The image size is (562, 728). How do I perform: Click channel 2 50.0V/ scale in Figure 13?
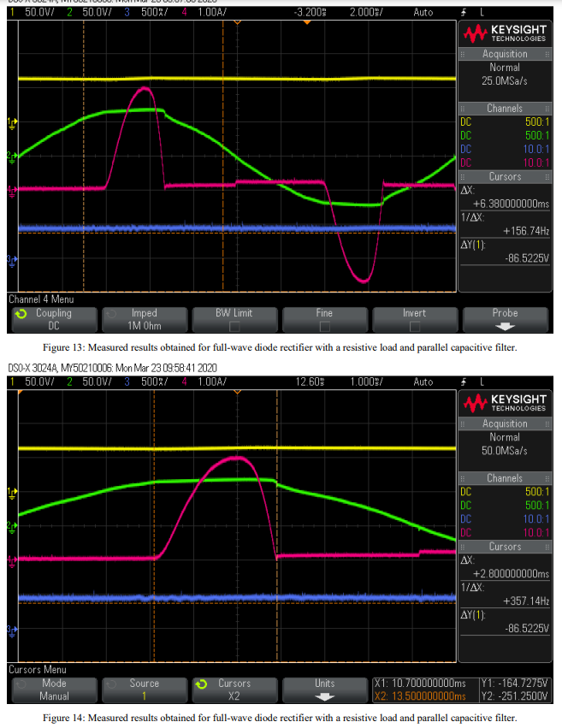(x=97, y=13)
